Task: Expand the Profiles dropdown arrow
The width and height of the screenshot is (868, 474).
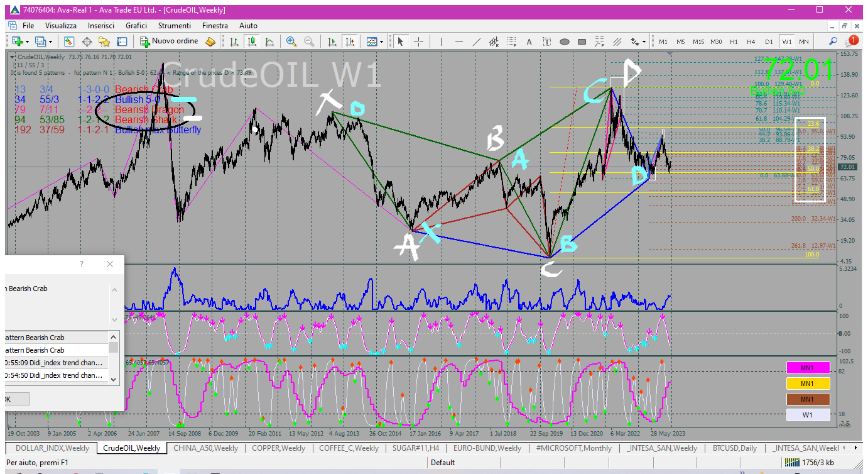Action: 51,41
